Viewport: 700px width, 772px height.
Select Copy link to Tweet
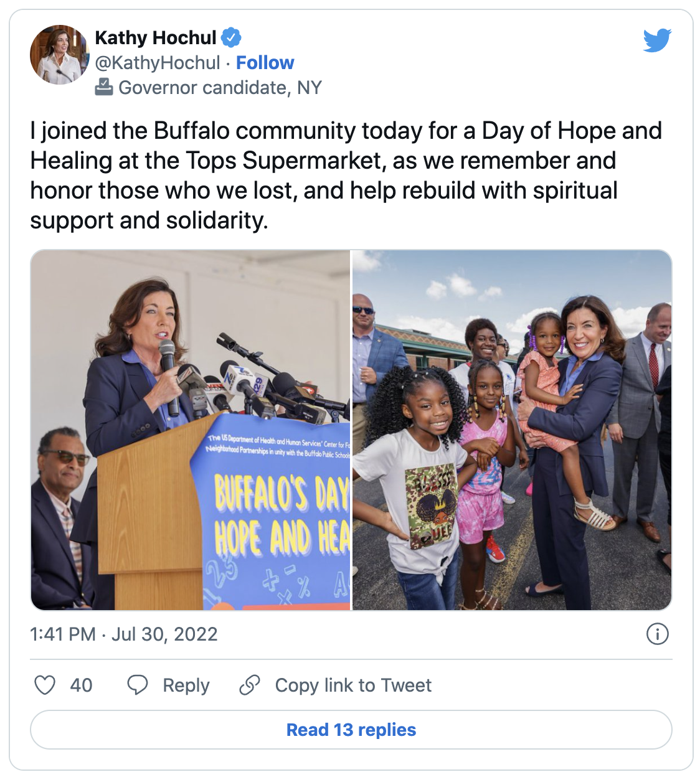353,685
